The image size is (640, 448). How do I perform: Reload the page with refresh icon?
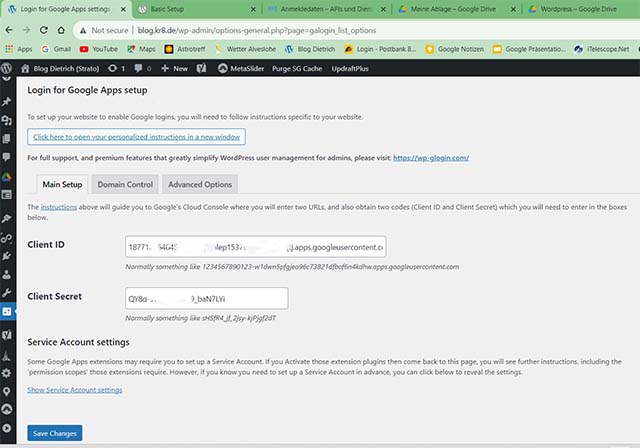point(44,30)
